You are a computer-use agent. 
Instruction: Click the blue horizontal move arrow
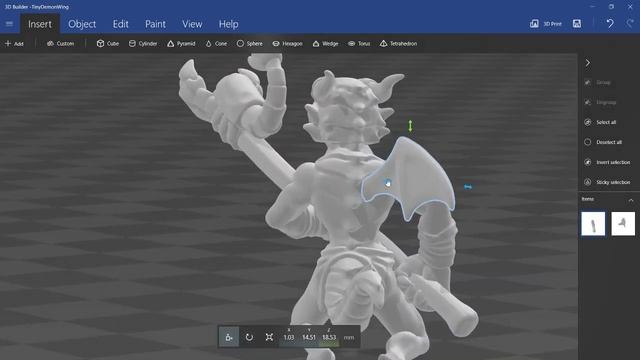pyautogui.click(x=468, y=187)
